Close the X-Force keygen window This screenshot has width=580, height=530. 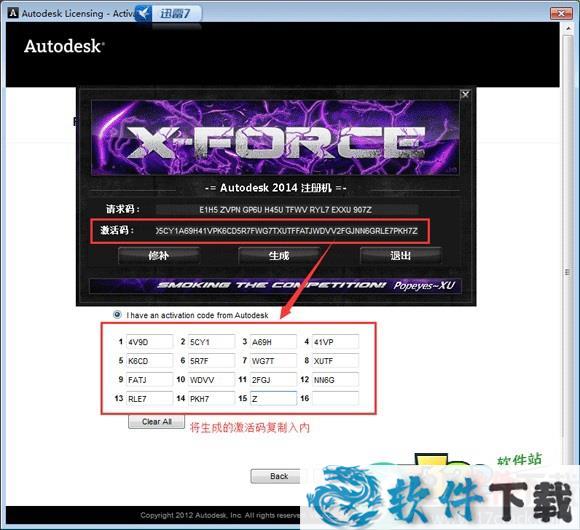[x=465, y=94]
